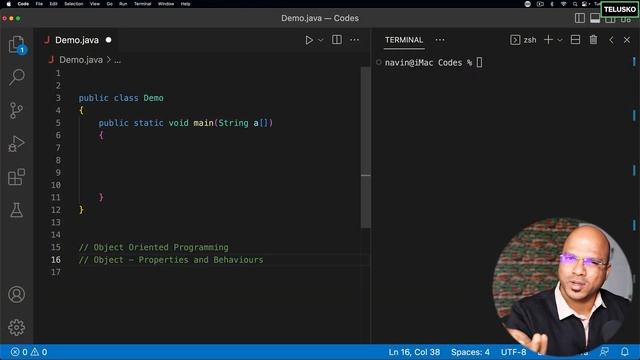
Task: Open the Go menu
Action: [x=110, y=4]
